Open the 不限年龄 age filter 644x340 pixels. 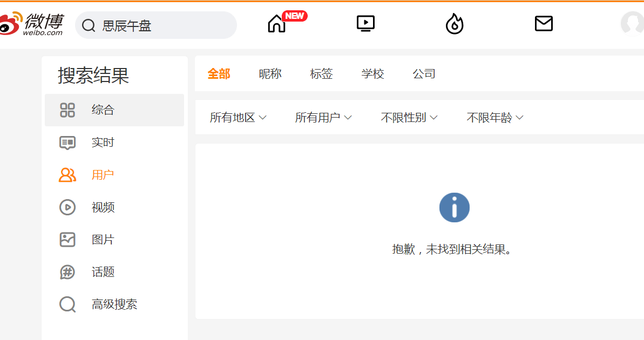[494, 117]
